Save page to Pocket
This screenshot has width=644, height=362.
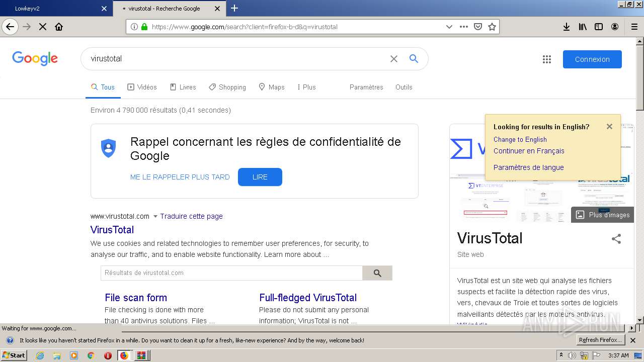pyautogui.click(x=478, y=27)
